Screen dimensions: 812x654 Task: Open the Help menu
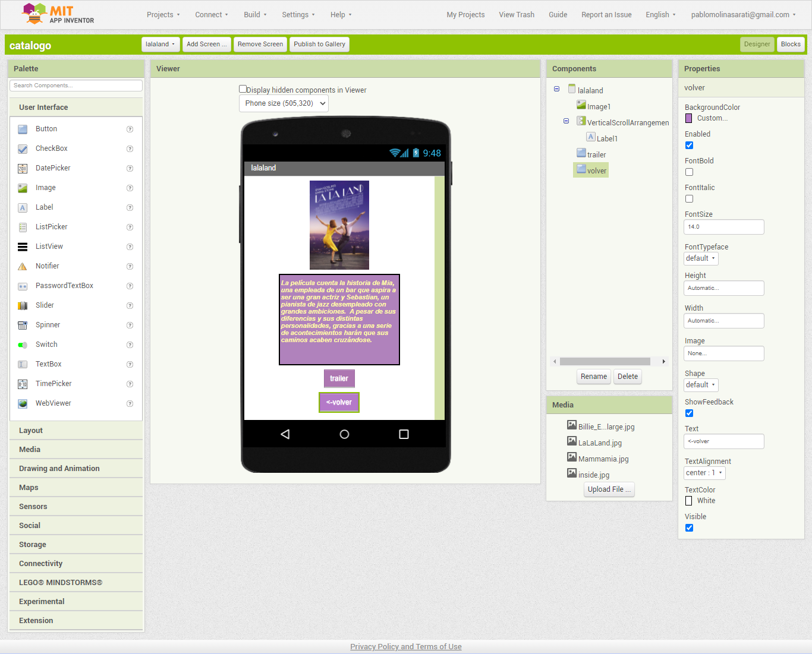(341, 15)
